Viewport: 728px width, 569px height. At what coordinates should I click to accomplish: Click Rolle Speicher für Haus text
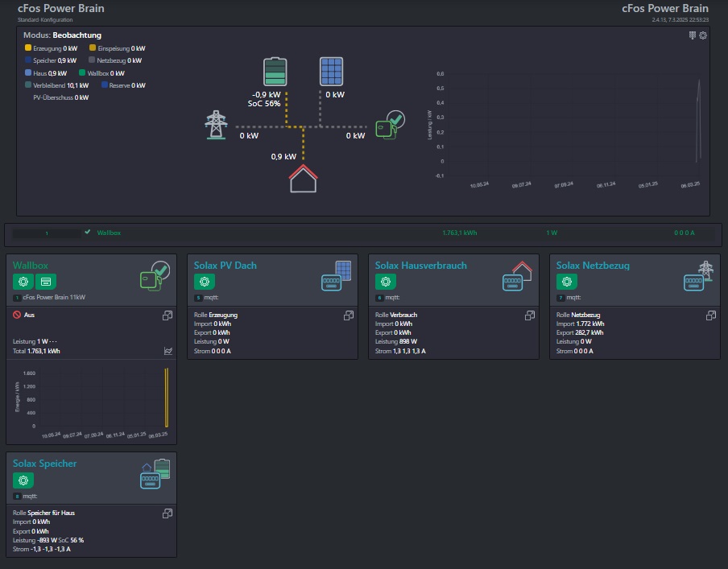[43, 513]
